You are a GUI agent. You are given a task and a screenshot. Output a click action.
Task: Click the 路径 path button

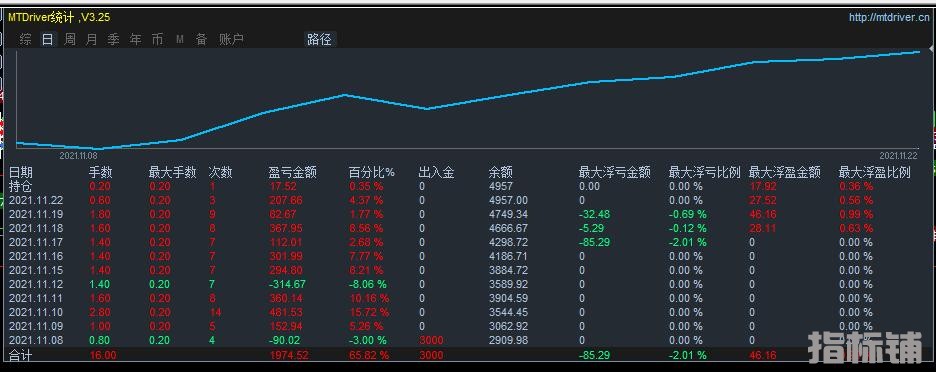(319, 39)
